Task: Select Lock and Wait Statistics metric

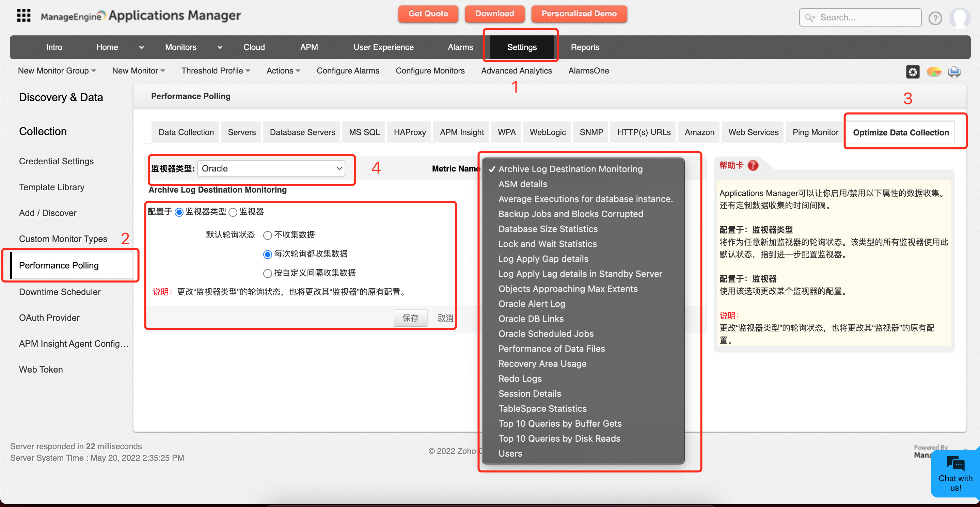Action: (583, 244)
